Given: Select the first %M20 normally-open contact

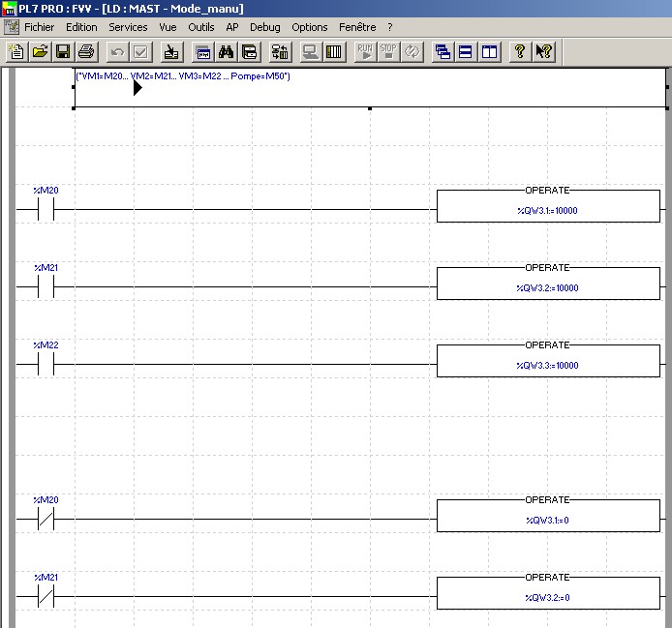Looking at the screenshot, I should click(x=46, y=208).
